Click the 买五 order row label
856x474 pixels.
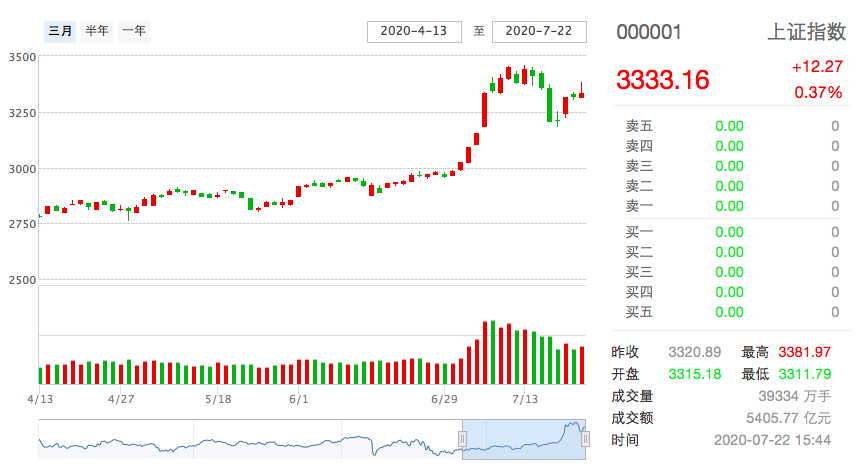[639, 312]
